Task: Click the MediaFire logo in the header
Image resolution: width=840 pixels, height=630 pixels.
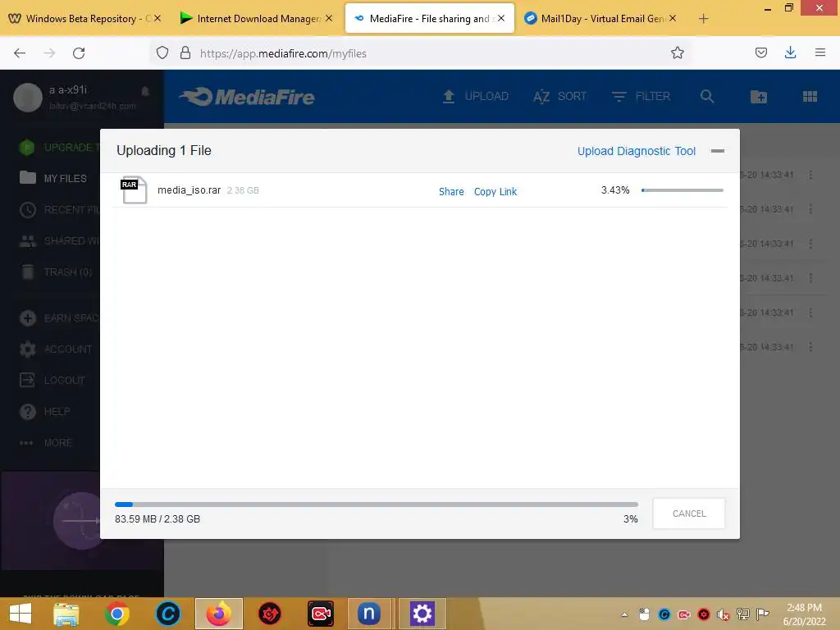Action: (247, 97)
